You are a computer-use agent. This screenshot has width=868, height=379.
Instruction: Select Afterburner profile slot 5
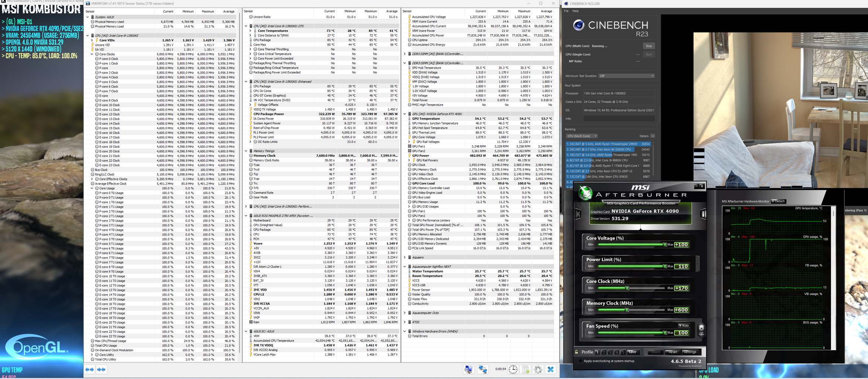(x=623, y=352)
